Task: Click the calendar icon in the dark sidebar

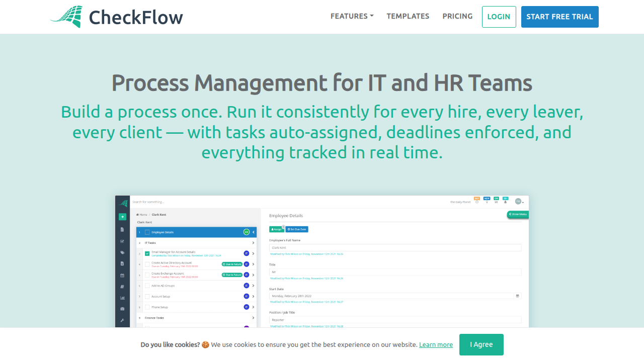Action: tap(122, 275)
